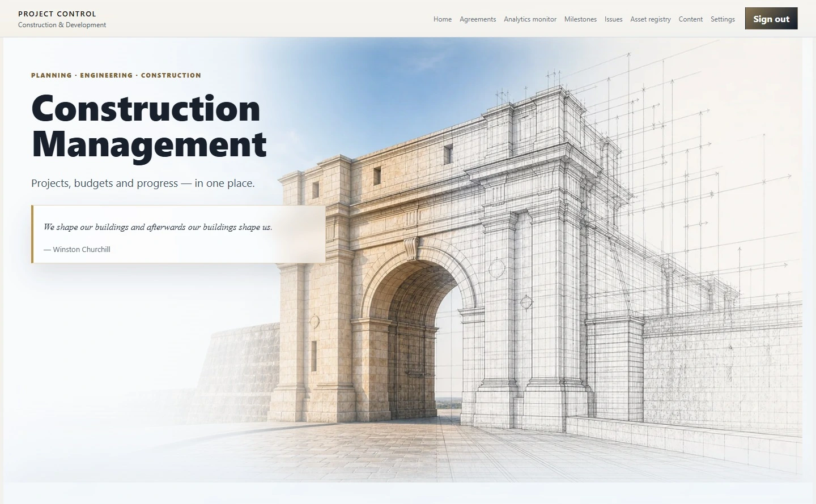The height and width of the screenshot is (504, 816).
Task: Open the Content menu item
Action: coord(691,19)
